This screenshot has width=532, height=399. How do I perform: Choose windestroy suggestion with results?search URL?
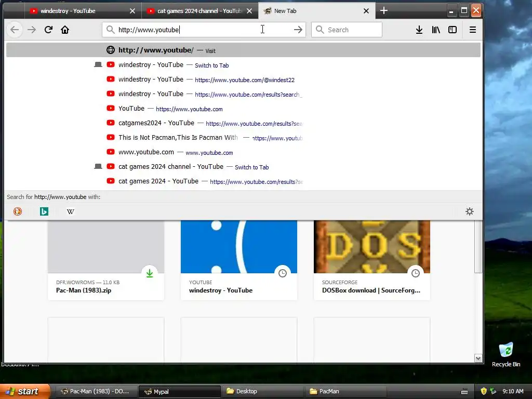click(243, 94)
